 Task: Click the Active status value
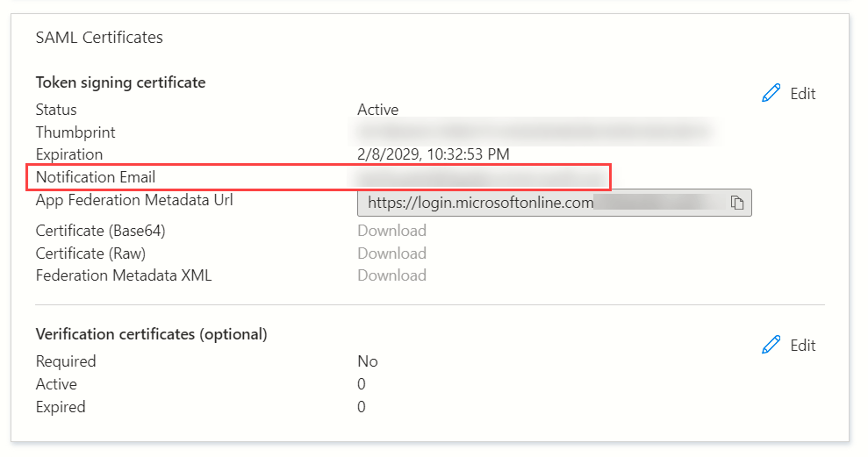pos(378,110)
